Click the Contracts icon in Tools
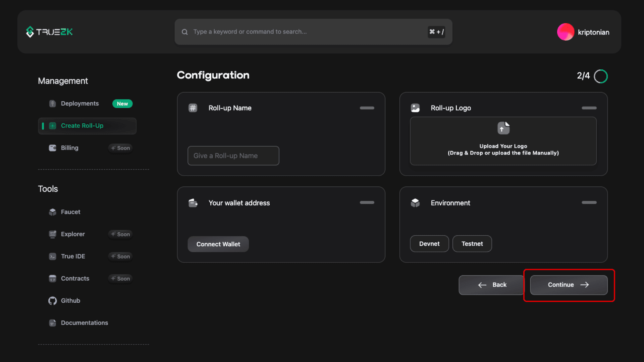The image size is (644, 362). (52, 279)
